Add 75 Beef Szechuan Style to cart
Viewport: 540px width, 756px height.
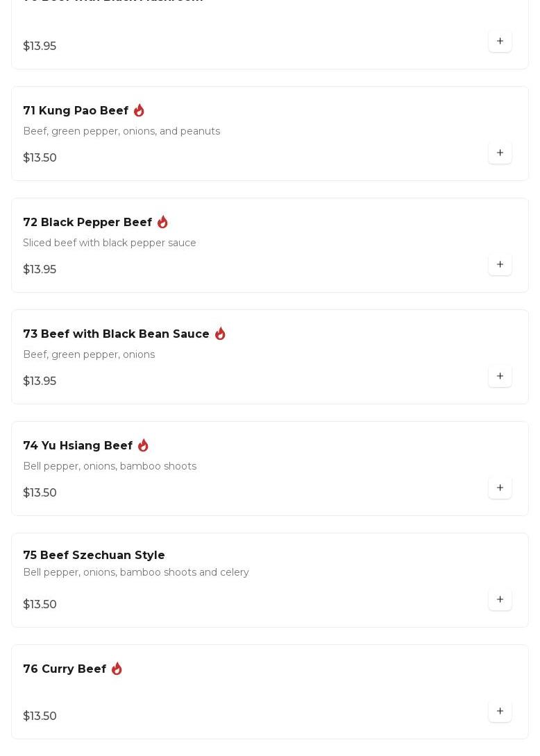(500, 599)
